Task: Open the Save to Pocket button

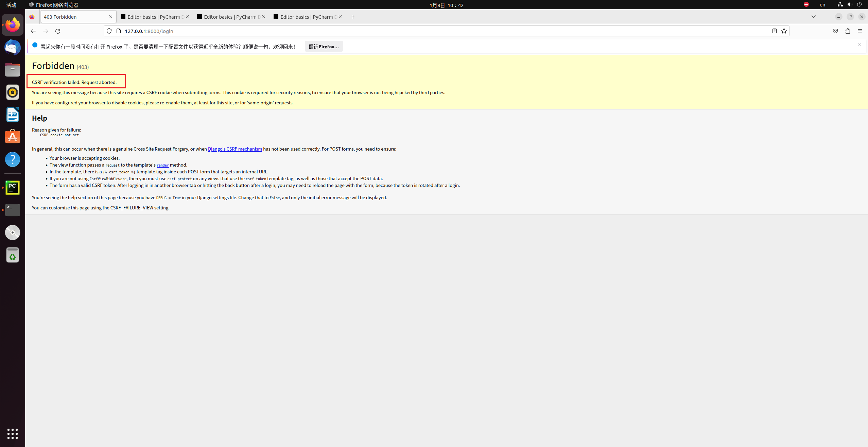Action: [835, 31]
